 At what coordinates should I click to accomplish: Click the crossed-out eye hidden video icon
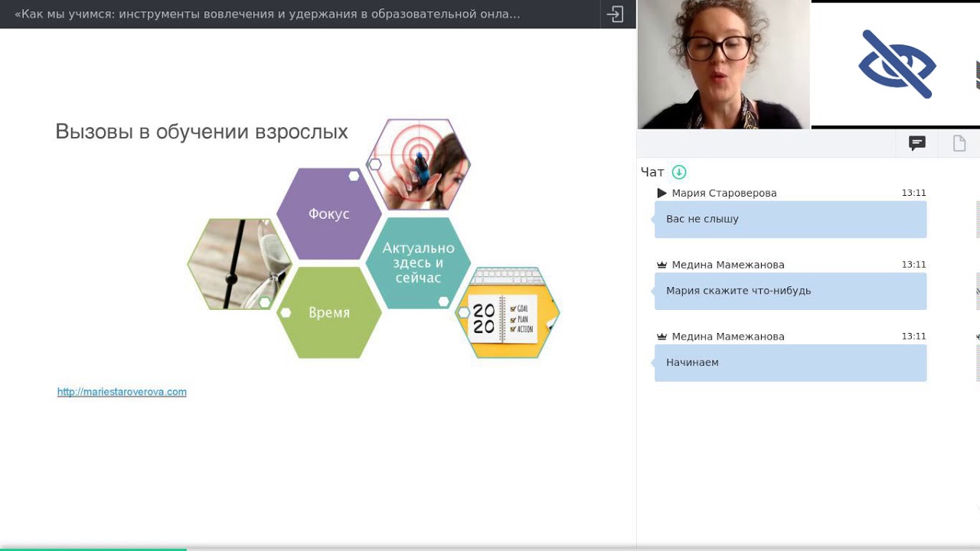(897, 64)
